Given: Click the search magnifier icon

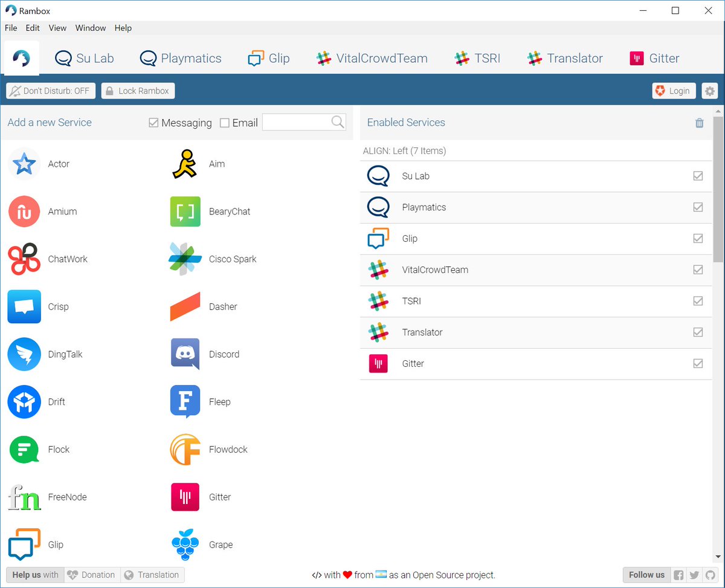Looking at the screenshot, I should click(x=338, y=122).
